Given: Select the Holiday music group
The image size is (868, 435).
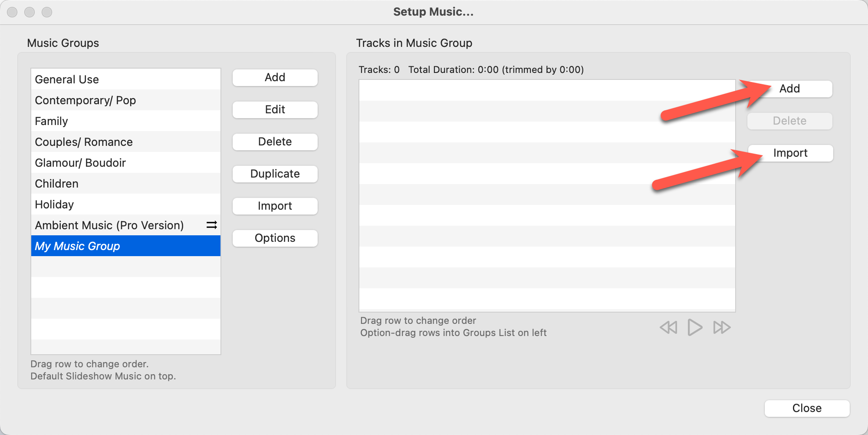Looking at the screenshot, I should tap(54, 204).
